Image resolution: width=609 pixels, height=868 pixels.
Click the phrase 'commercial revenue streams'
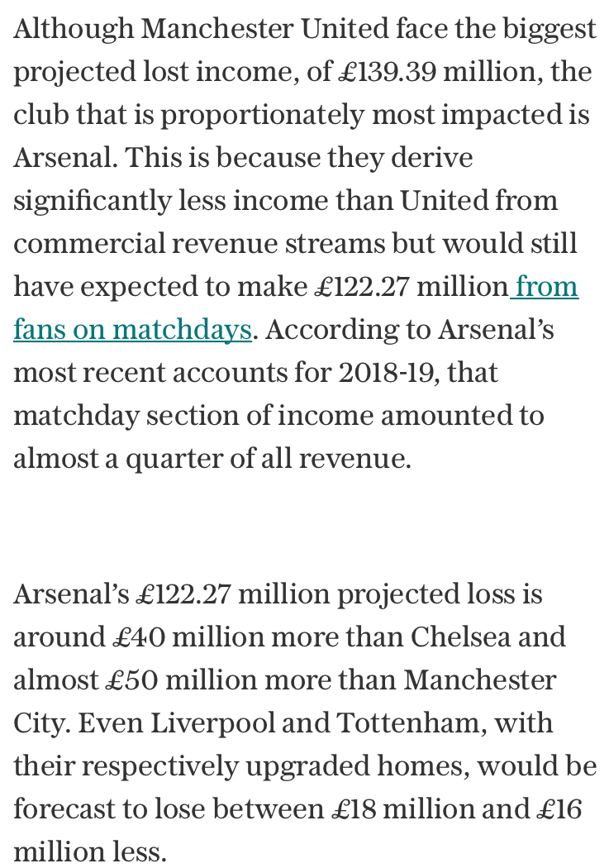coord(199,244)
